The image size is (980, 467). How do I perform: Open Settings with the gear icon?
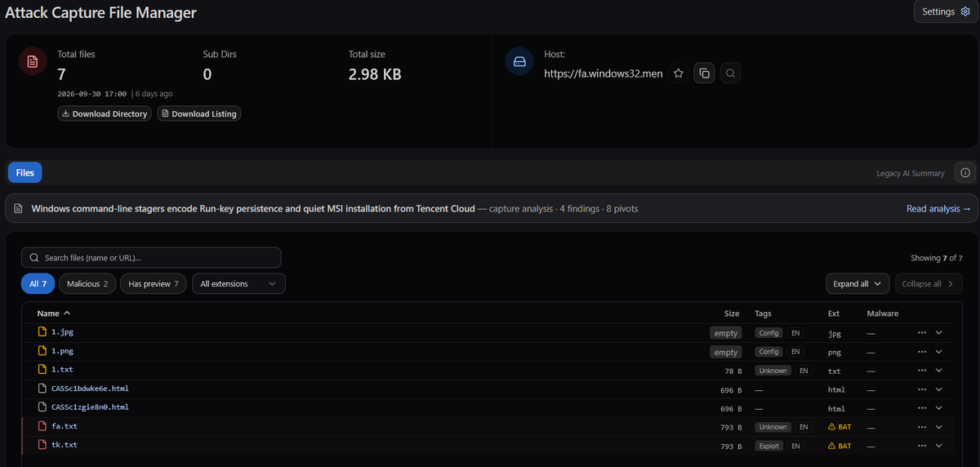[x=946, y=11]
